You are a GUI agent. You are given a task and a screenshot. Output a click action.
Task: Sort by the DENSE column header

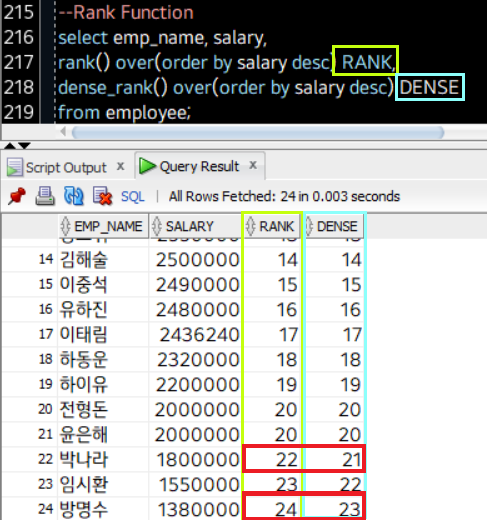tap(334, 227)
